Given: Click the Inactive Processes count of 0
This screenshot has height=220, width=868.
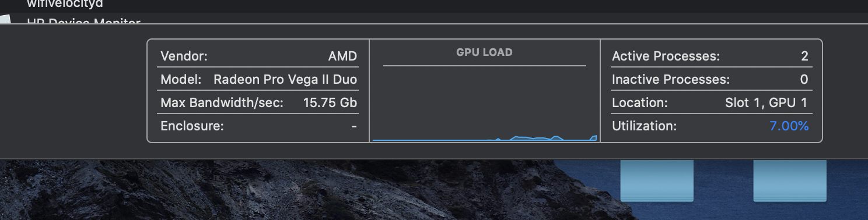Looking at the screenshot, I should pos(804,80).
